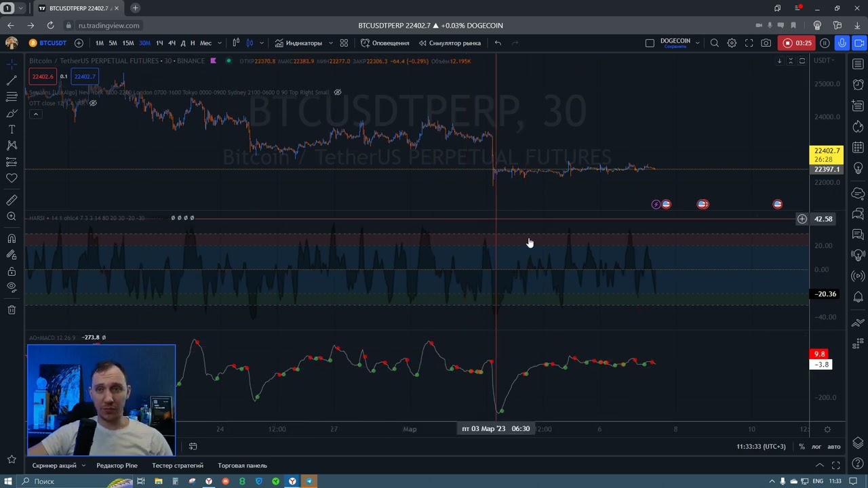The width and height of the screenshot is (868, 488).
Task: Select the text annotation tool
Action: (x=12, y=129)
